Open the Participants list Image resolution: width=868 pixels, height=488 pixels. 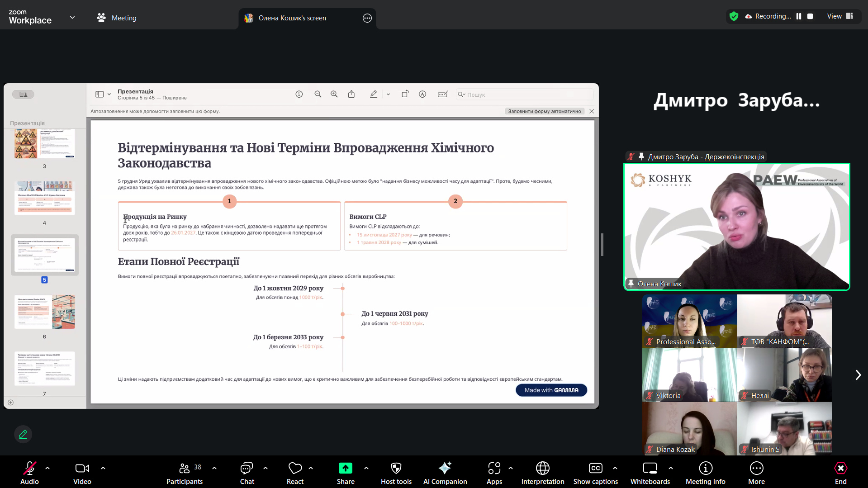click(x=184, y=473)
